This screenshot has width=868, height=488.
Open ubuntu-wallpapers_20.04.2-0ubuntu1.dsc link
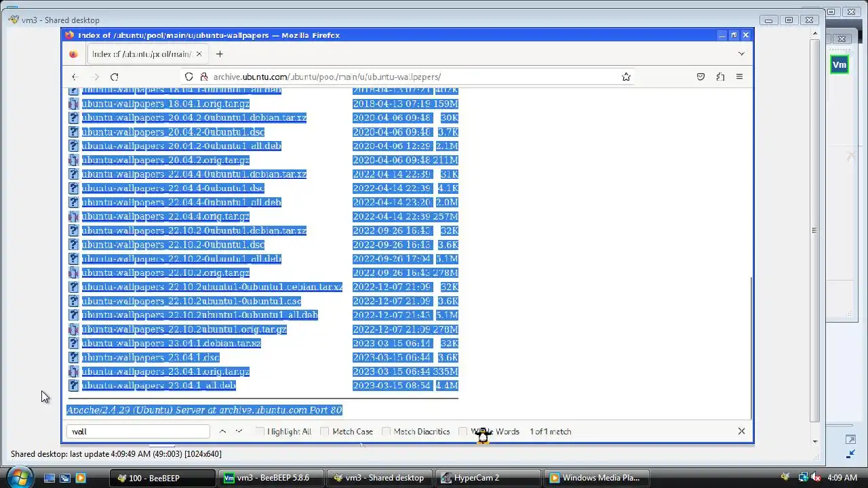[x=173, y=132]
